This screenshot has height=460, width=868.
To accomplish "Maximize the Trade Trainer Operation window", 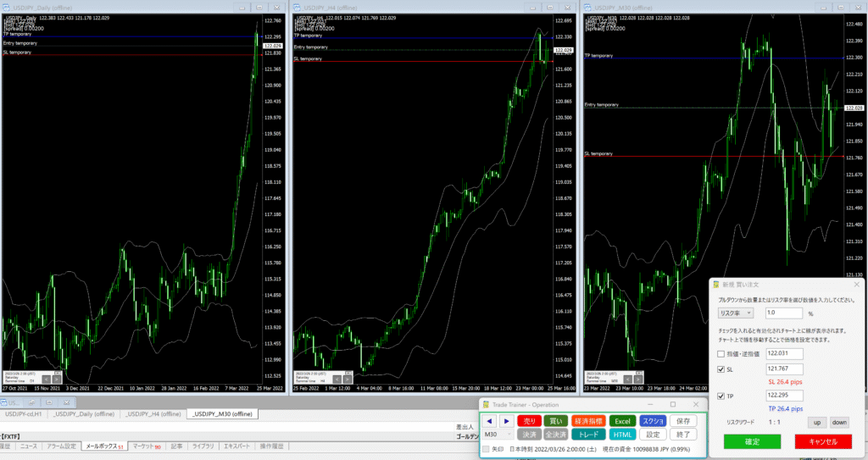I will pos(673,405).
